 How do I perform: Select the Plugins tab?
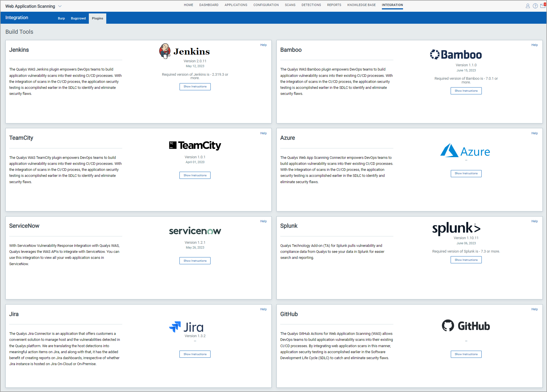coord(97,18)
